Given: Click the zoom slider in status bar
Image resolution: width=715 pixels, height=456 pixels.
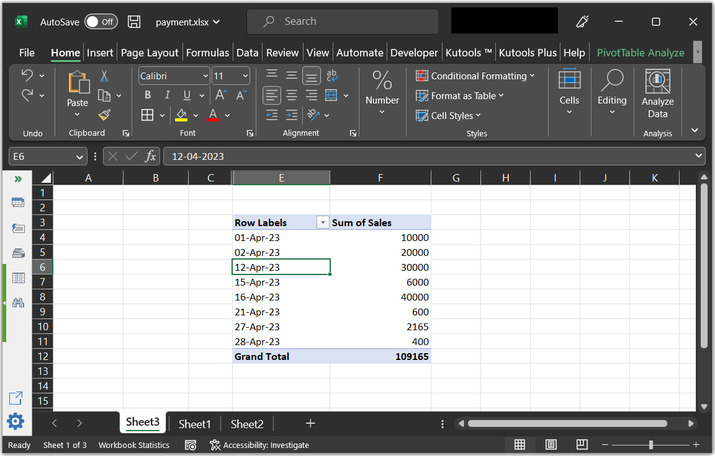Looking at the screenshot, I should 651,445.
